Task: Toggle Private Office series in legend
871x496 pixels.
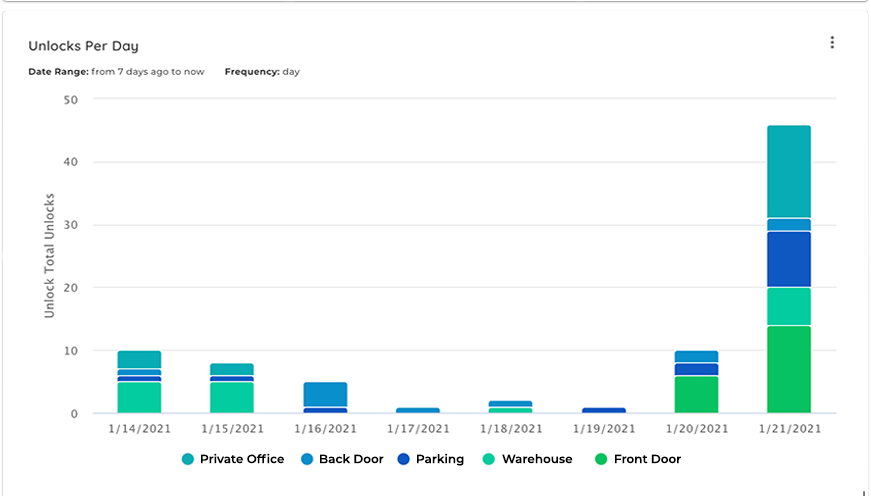Action: tap(232, 459)
